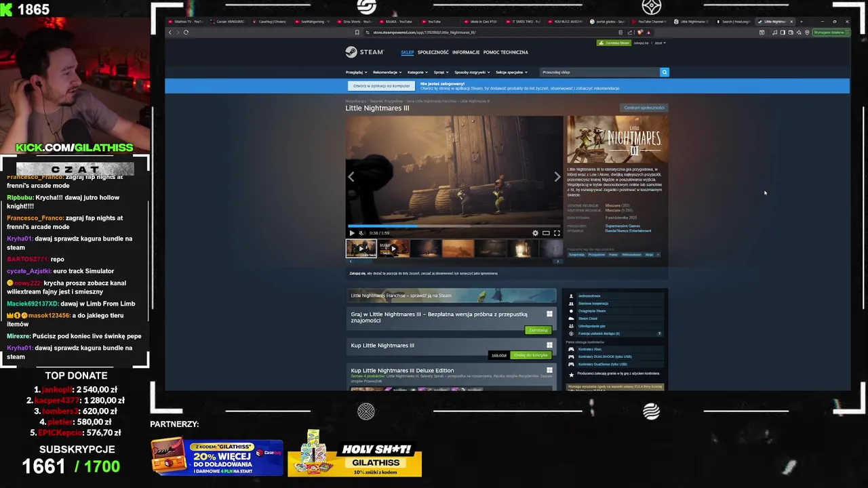Show next media with right arrow
Image resolution: width=868 pixels, height=488 pixels.
coord(557,177)
